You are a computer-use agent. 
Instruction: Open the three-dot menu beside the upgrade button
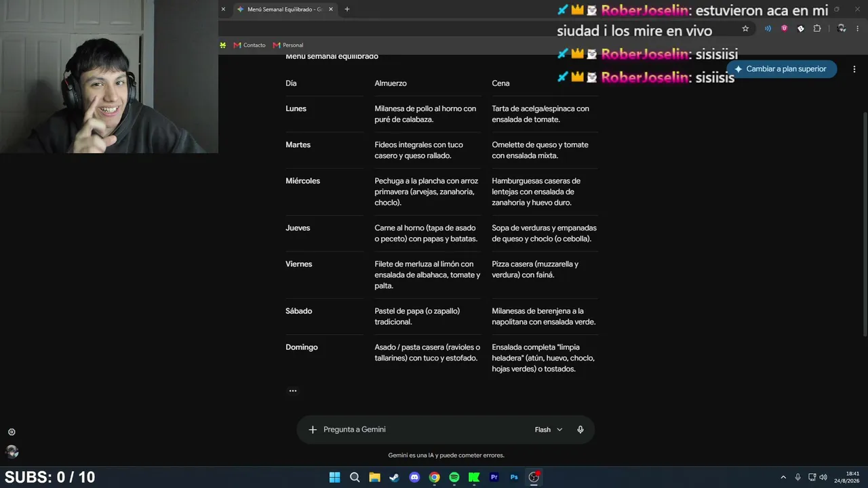pos(854,69)
